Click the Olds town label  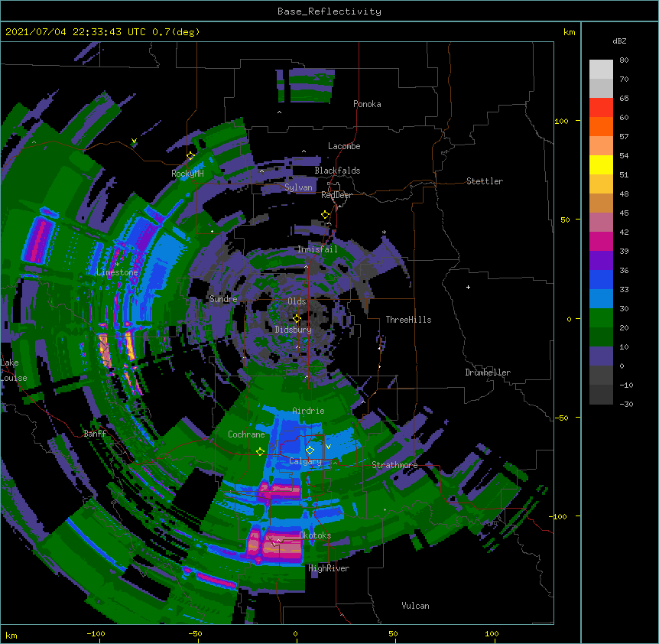(x=297, y=301)
